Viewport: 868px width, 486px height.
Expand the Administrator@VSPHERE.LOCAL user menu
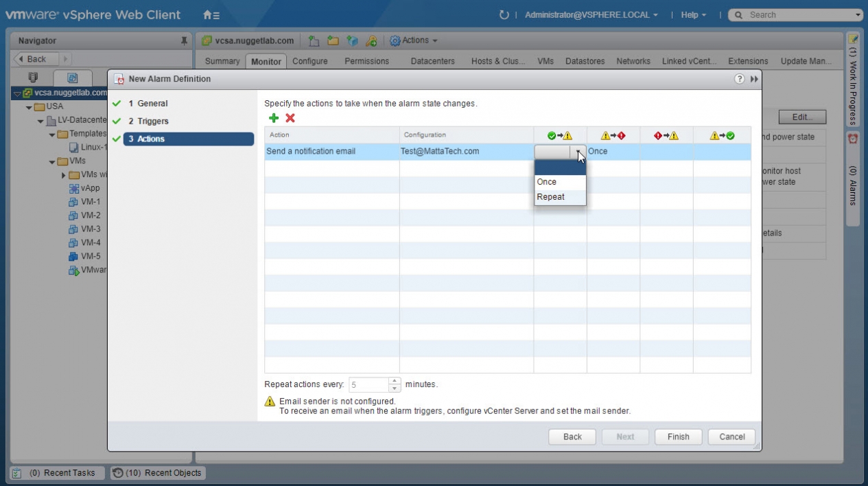pyautogui.click(x=591, y=15)
